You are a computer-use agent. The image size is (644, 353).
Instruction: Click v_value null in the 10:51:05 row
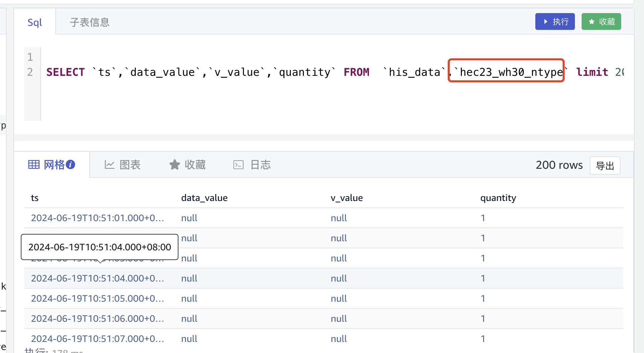[339, 299]
